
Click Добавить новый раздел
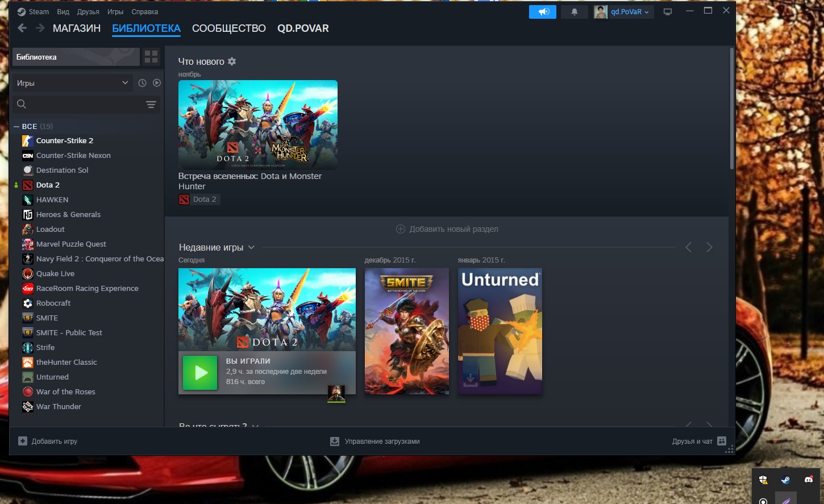coord(447,229)
